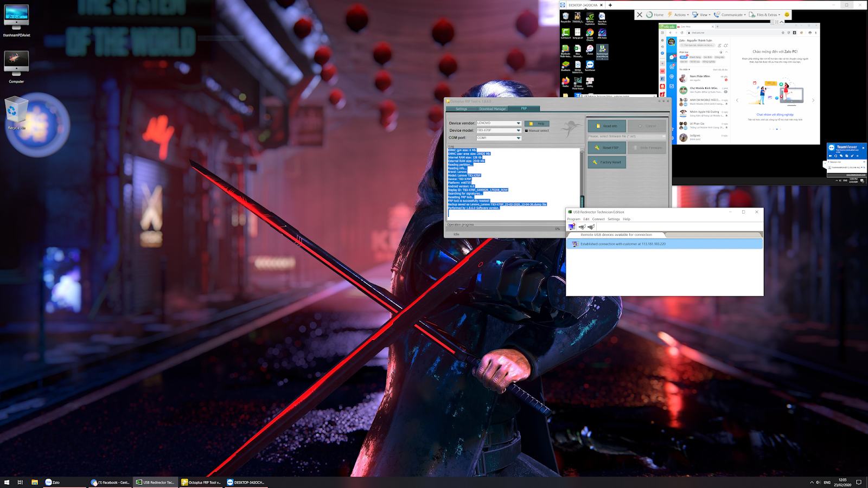Click 'Chat nhóm với đồng nghiệp' link in Zalo

pyautogui.click(x=775, y=115)
